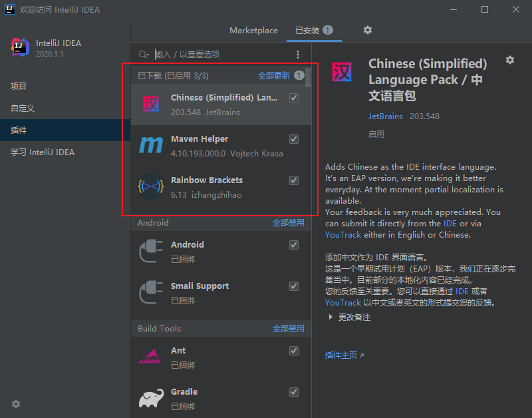Click 全部禁用 for Build Tools group
Screen dimensions: 532x418
pos(289,328)
